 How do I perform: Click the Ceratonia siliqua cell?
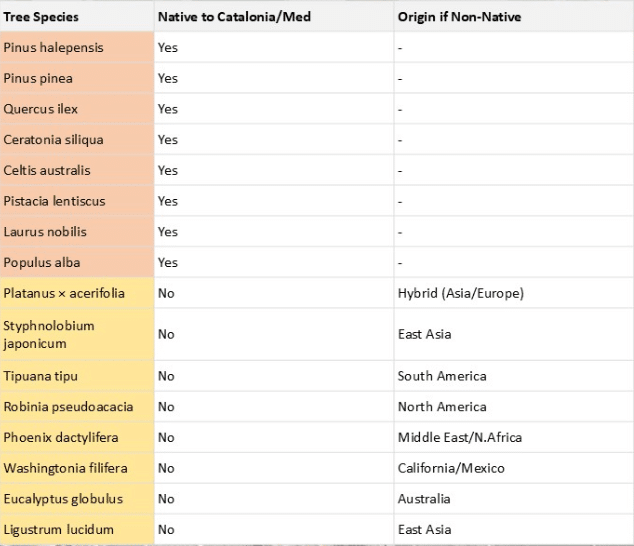point(53,140)
